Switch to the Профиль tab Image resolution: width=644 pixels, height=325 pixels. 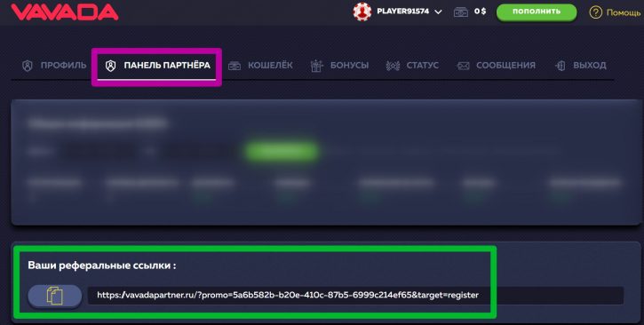pos(54,65)
